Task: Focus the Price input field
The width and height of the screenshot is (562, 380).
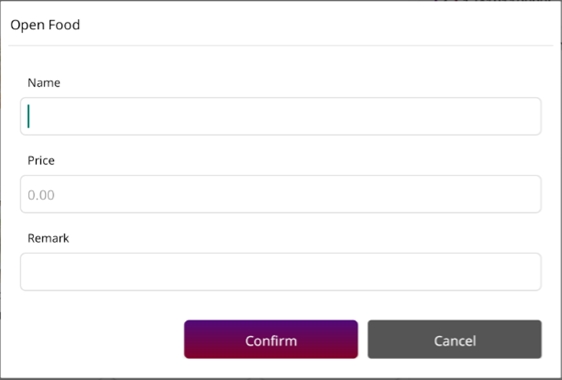Action: click(281, 194)
